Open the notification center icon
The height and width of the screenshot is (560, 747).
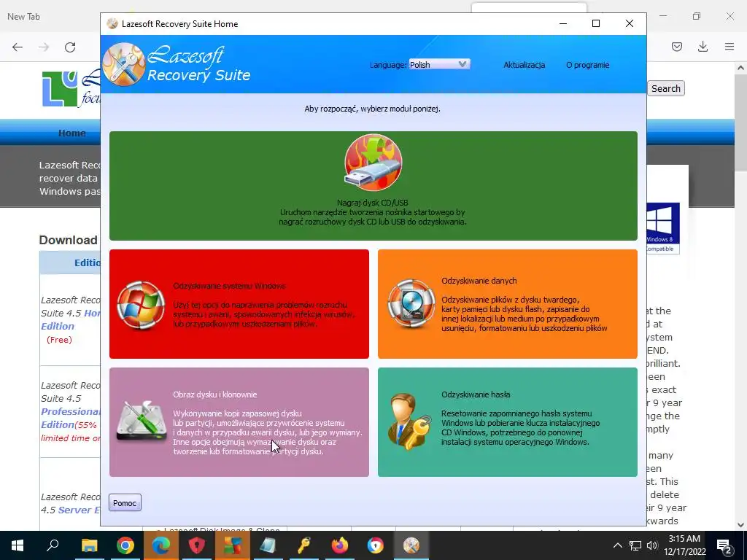[x=724, y=545]
